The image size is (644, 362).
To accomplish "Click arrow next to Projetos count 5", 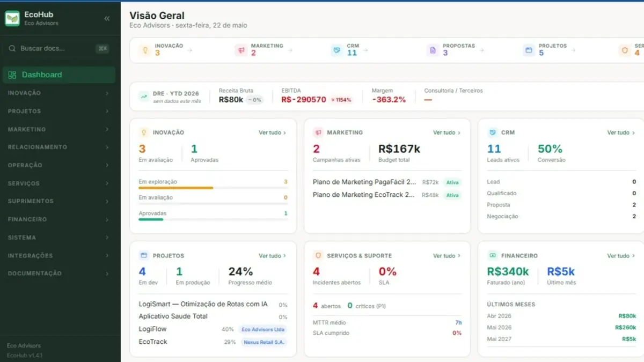I will click(x=573, y=50).
